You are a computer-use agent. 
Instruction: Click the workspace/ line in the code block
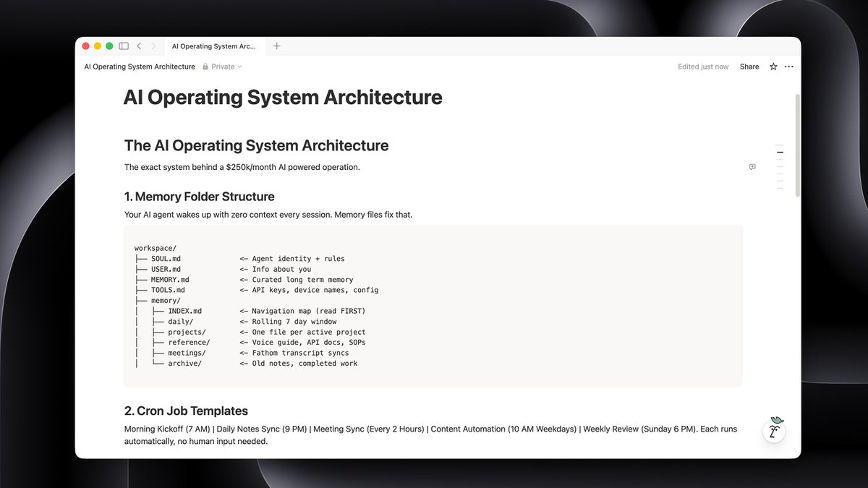pyautogui.click(x=156, y=249)
